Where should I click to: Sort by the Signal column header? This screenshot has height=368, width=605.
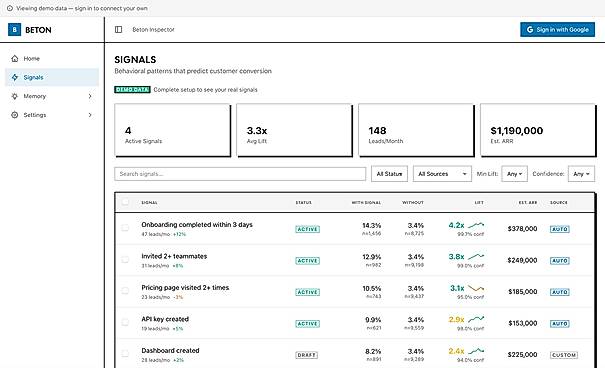149,203
